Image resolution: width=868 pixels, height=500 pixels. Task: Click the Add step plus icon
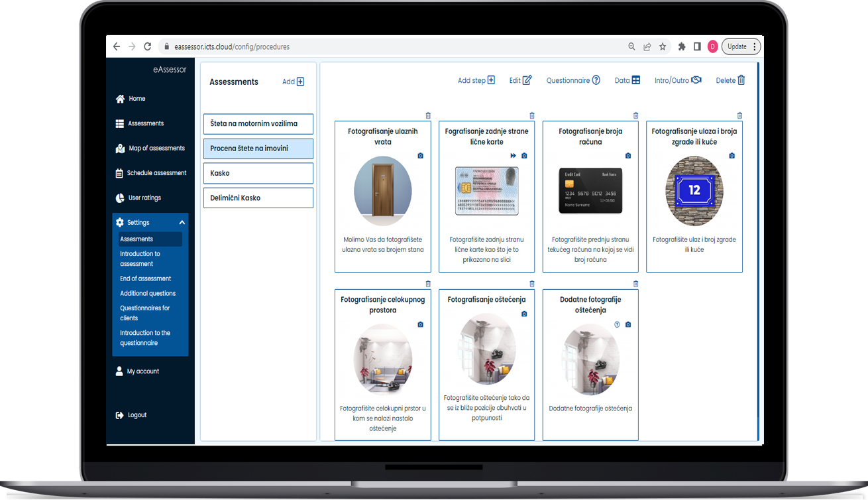click(491, 80)
